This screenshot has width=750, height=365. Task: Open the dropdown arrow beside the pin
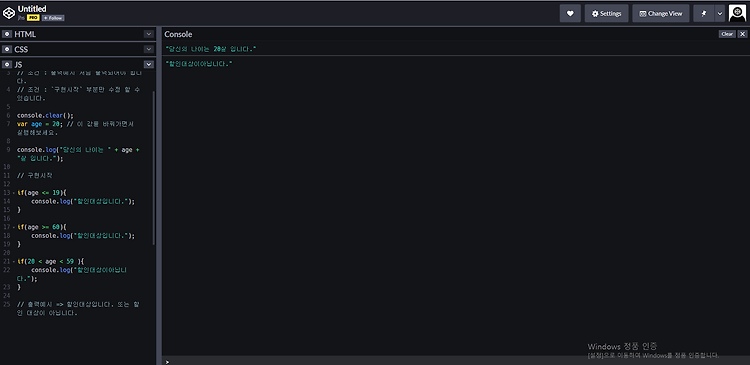click(720, 13)
